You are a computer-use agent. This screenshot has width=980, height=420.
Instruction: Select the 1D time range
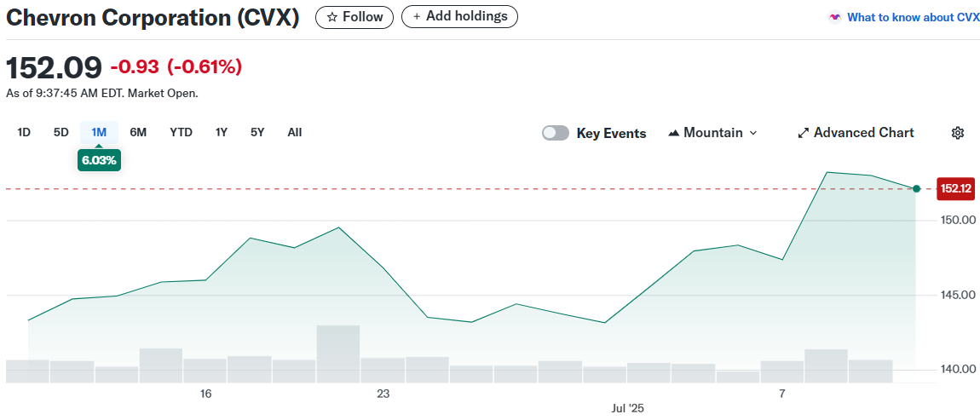24,133
